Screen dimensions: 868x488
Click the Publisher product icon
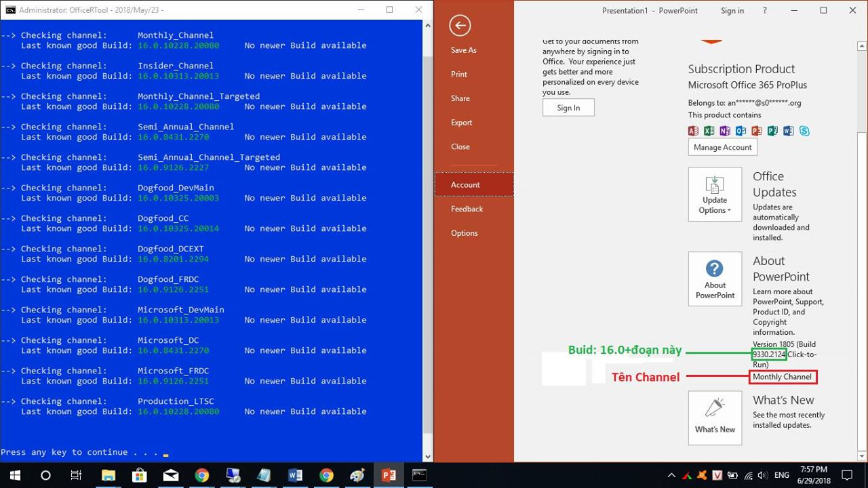pos(772,131)
